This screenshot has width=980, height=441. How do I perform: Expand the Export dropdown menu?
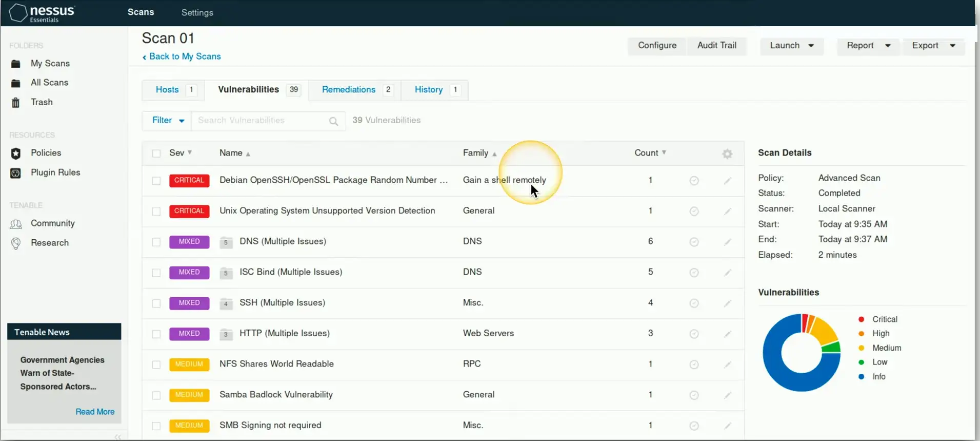coord(933,46)
